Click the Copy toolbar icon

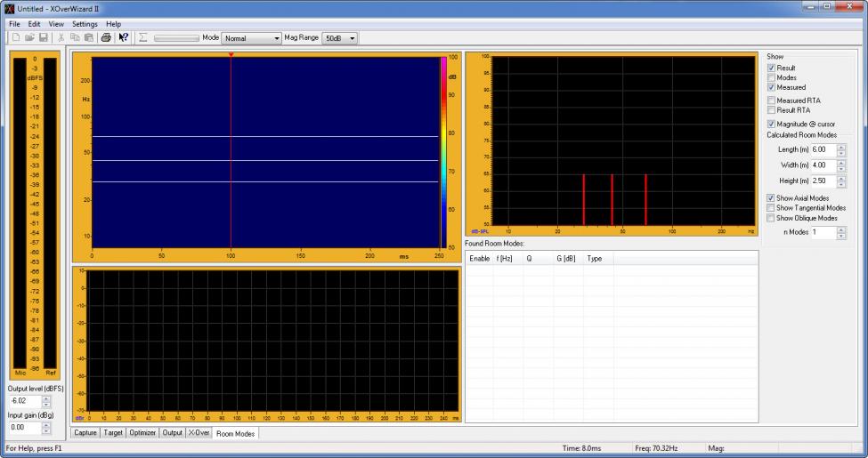(x=75, y=38)
